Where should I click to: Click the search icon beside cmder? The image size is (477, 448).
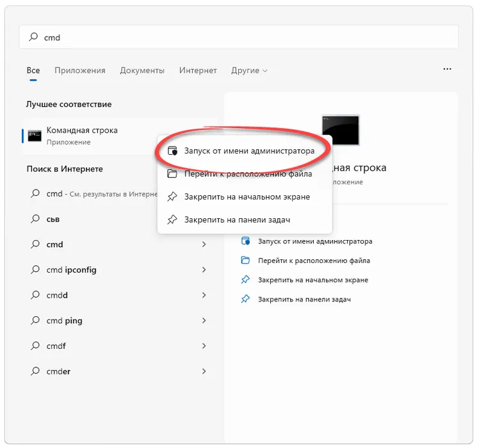click(35, 371)
